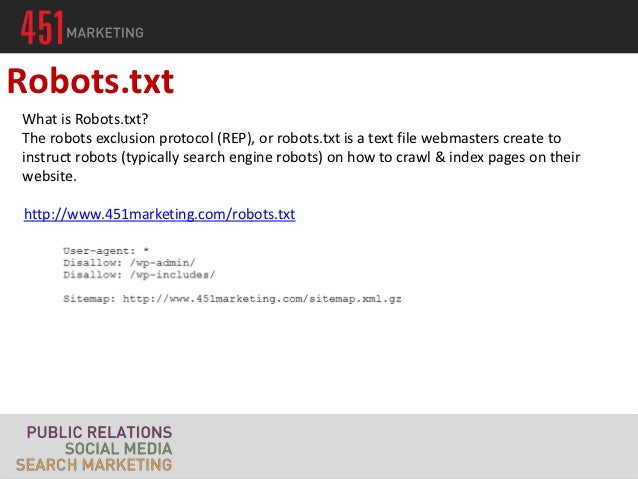Screen dimensions: 638x479
Task: Click the 'User-agent: *' code line
Action: [x=106, y=251]
